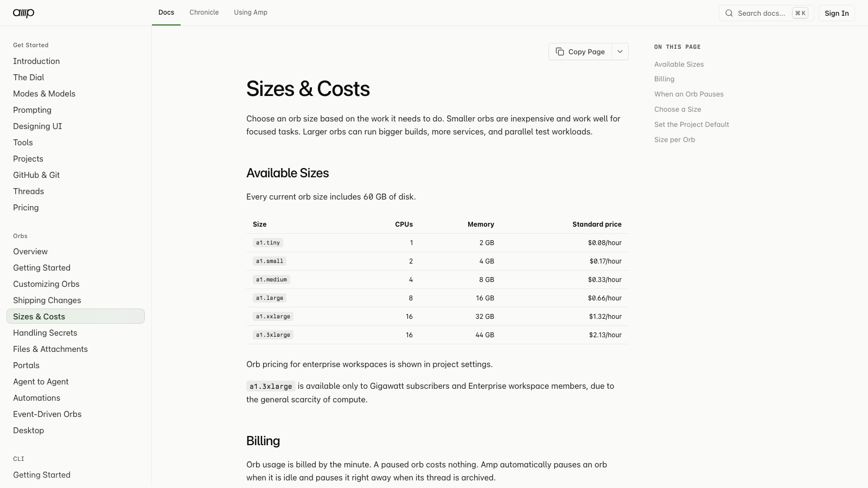
Task: Open Customizing Orbs page
Action: pyautogui.click(x=46, y=284)
